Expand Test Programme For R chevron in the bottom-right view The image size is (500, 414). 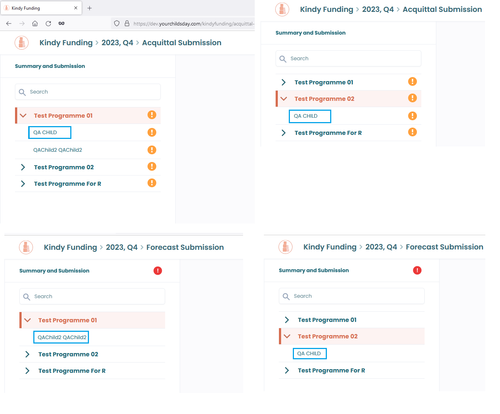(x=287, y=370)
